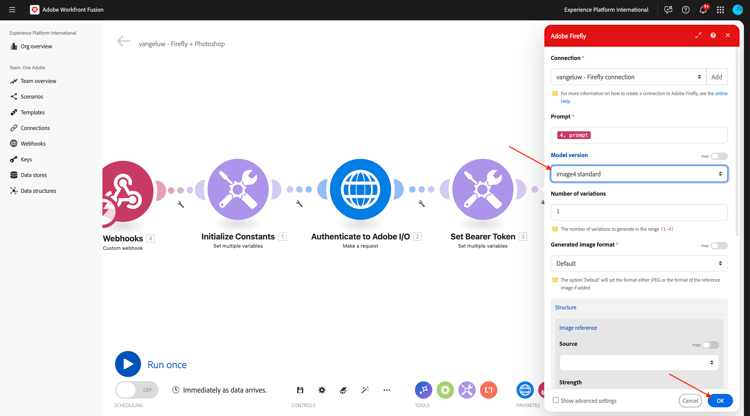The image size is (750, 416).
Task: Click the Prompt input field
Action: [x=639, y=135]
